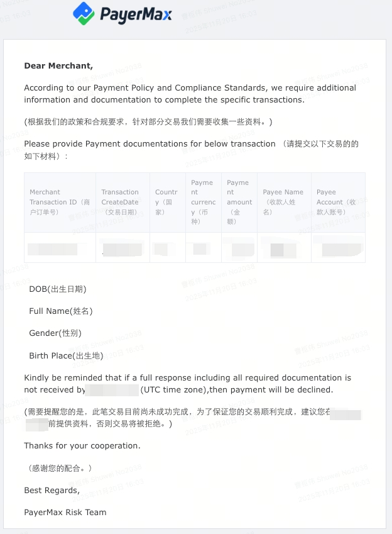The image size is (392, 534).
Task: Select the Transaction CreateDate column header
Action: [x=122, y=202]
